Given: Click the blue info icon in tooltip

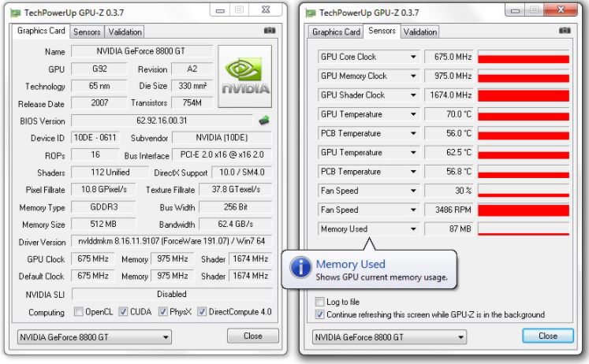Looking at the screenshot, I should click(x=300, y=268).
